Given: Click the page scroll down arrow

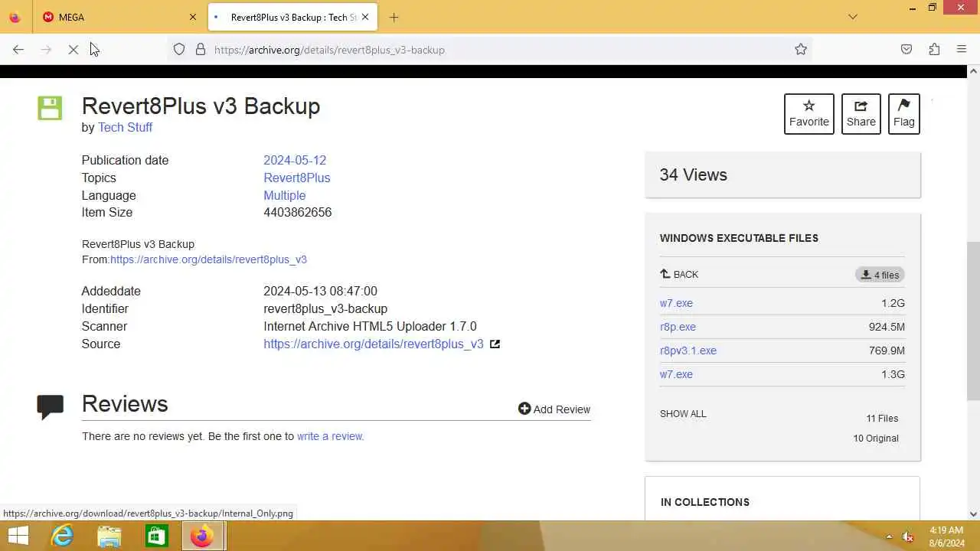Looking at the screenshot, I should [973, 514].
